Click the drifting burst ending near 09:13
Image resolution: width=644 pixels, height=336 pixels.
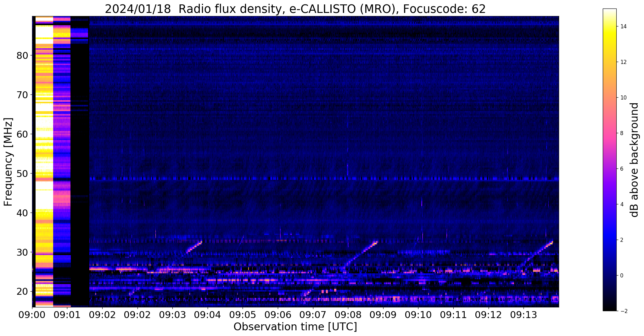click(538, 251)
